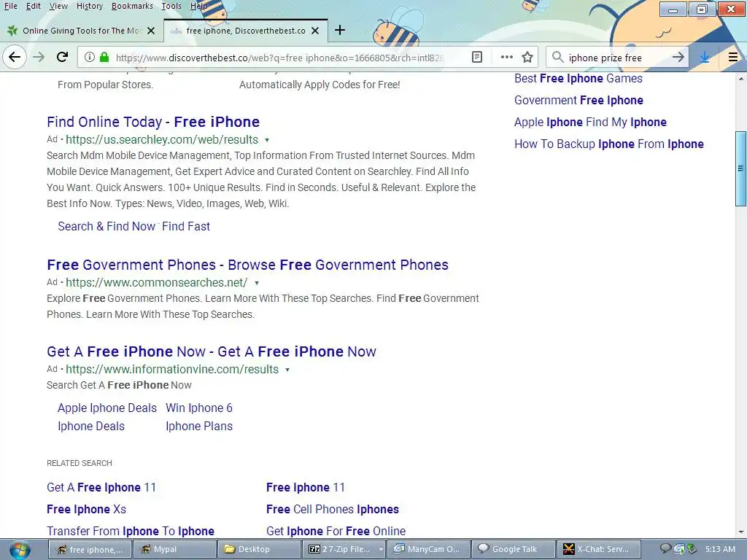
Task: Follow the Find Fast sublink
Action: point(186,226)
